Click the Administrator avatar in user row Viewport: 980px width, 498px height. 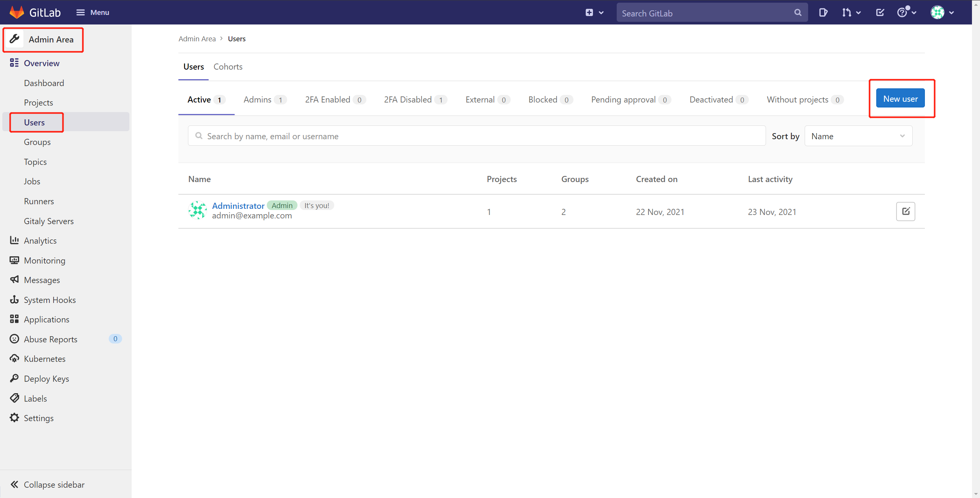[x=198, y=210]
